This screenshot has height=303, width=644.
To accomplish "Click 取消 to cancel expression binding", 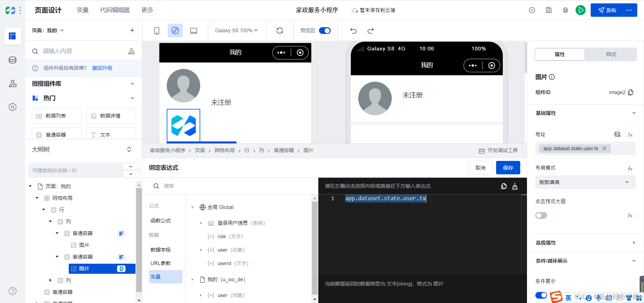I will pyautogui.click(x=480, y=168).
